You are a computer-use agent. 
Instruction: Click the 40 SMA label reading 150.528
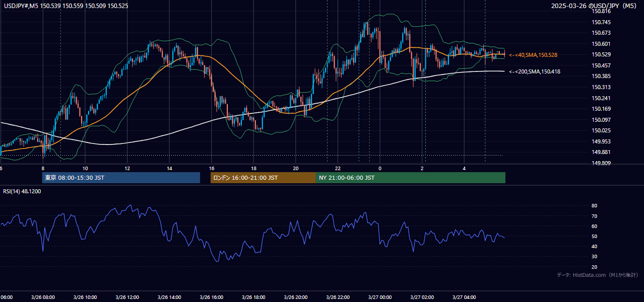pos(533,55)
